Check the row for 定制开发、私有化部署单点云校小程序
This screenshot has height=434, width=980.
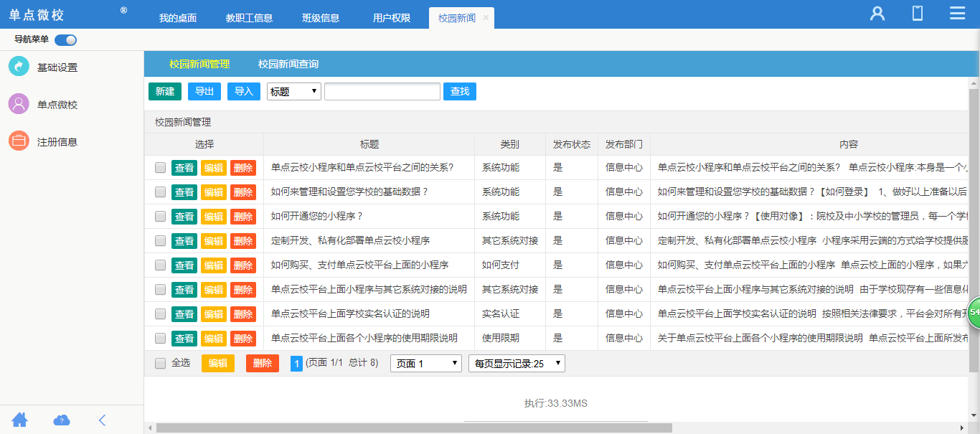tap(160, 241)
